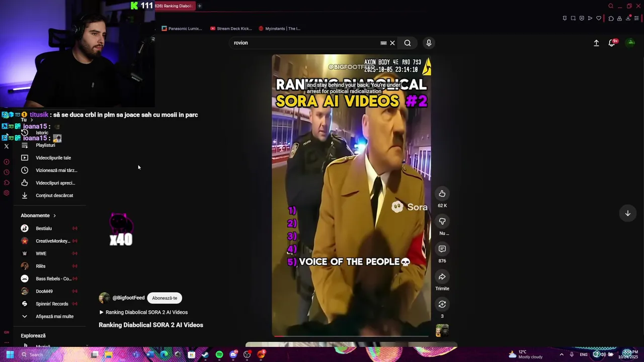Open the Bestialu subscription channel
The image size is (644, 362).
(x=49, y=228)
